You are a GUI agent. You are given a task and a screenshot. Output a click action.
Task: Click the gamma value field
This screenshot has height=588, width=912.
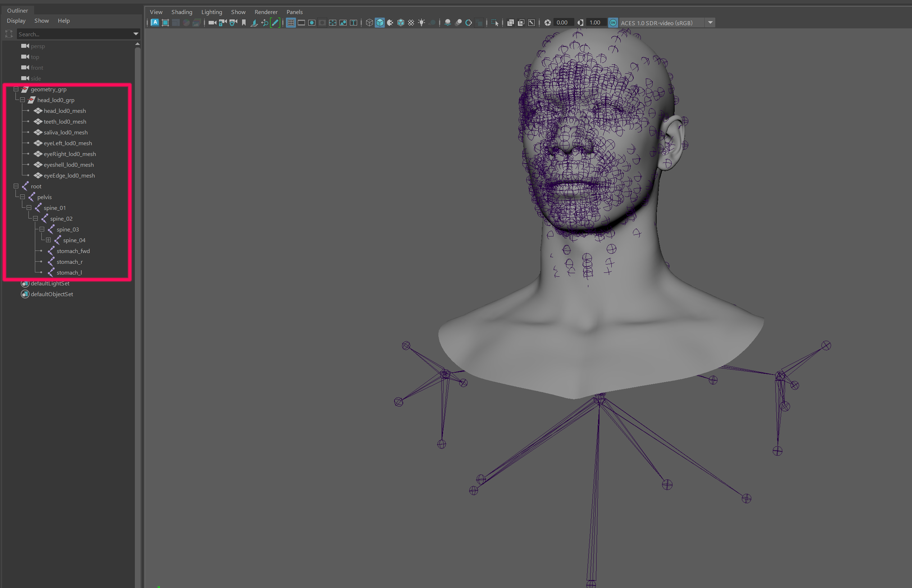(x=595, y=23)
